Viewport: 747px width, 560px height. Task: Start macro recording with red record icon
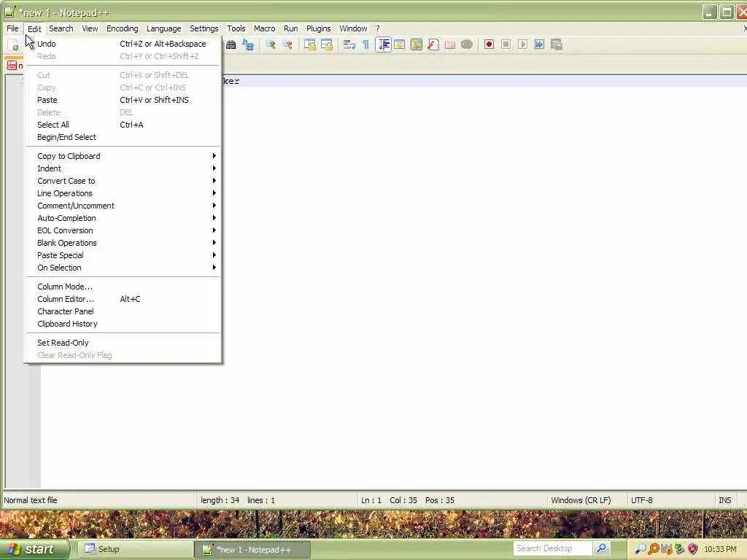click(489, 44)
